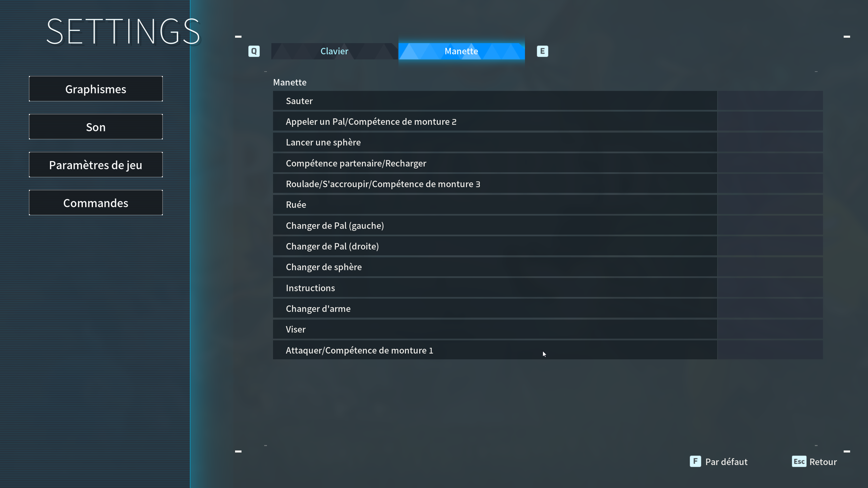Open Graphismes settings section
The width and height of the screenshot is (868, 488).
[x=95, y=89]
